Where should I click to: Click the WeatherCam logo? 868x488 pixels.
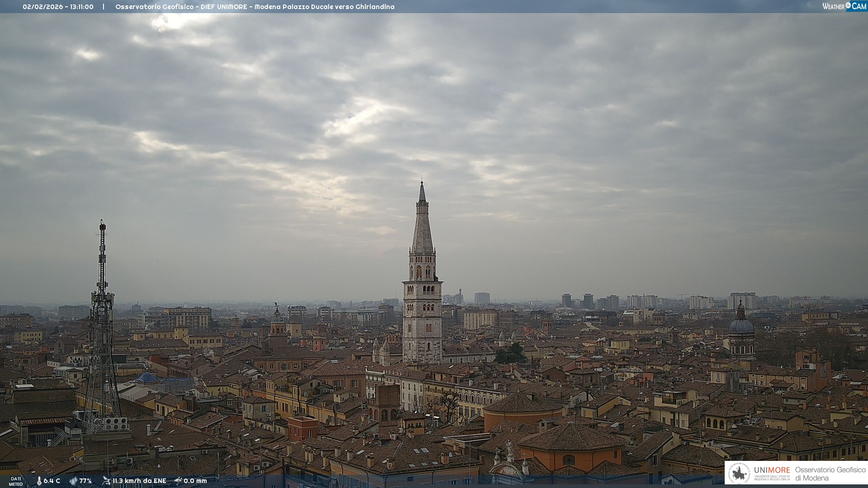(x=844, y=6)
